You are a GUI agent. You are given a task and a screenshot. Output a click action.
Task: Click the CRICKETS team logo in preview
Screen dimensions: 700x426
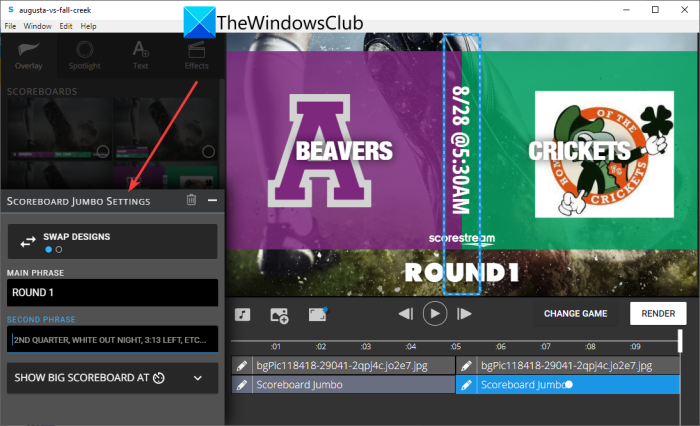pyautogui.click(x=604, y=154)
